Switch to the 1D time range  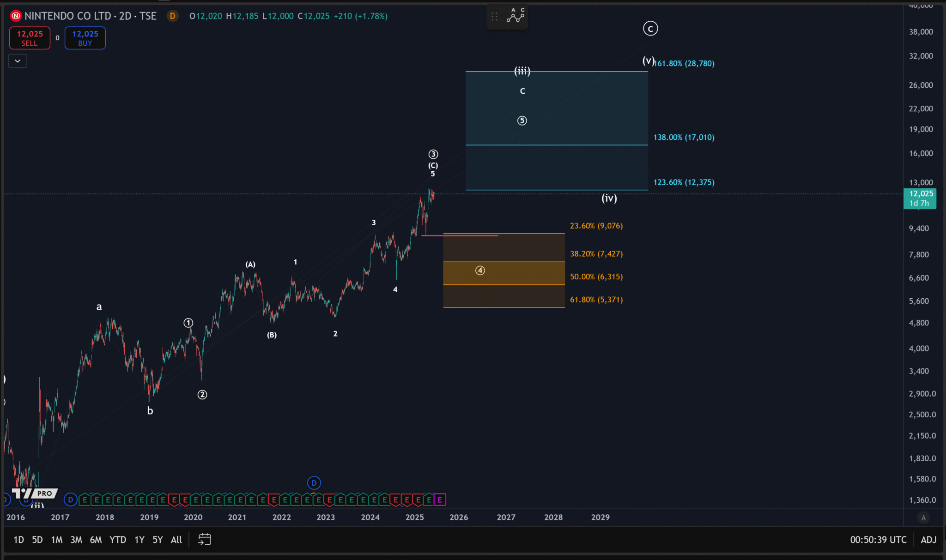click(18, 540)
